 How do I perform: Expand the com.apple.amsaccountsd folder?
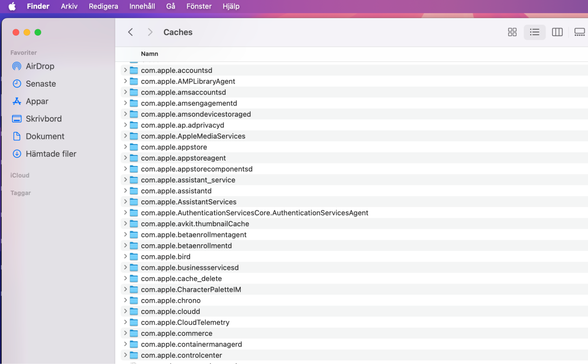pyautogui.click(x=125, y=92)
